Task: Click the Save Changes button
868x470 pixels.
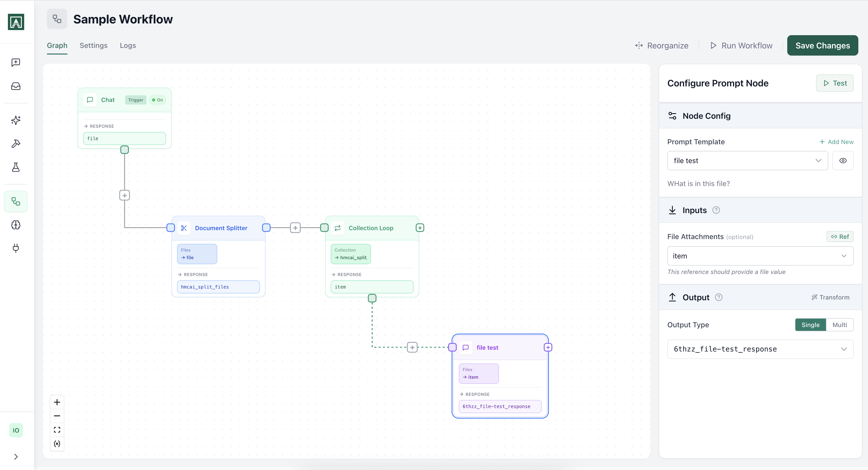Action: click(822, 45)
